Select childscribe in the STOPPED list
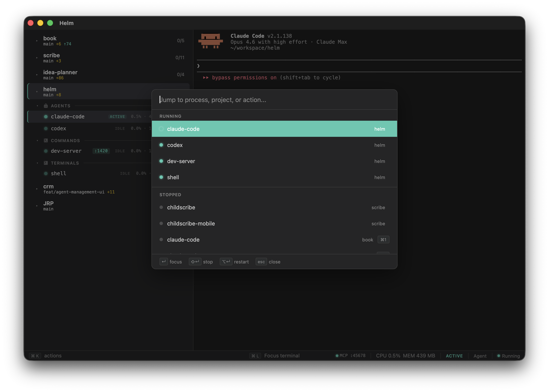The width and height of the screenshot is (549, 392). [274, 207]
